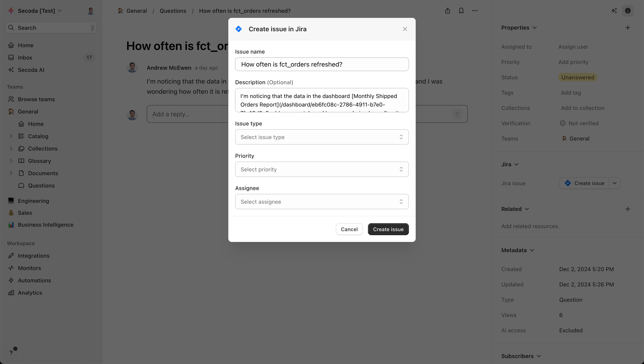Image resolution: width=644 pixels, height=364 pixels.
Task: Click the plus icon beside Properties
Action: click(x=628, y=28)
